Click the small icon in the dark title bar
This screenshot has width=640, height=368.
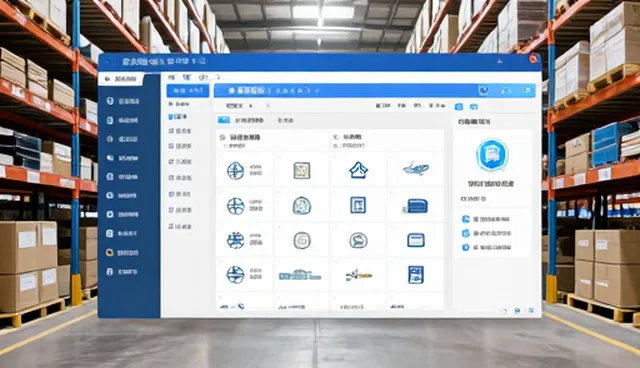coord(500,61)
